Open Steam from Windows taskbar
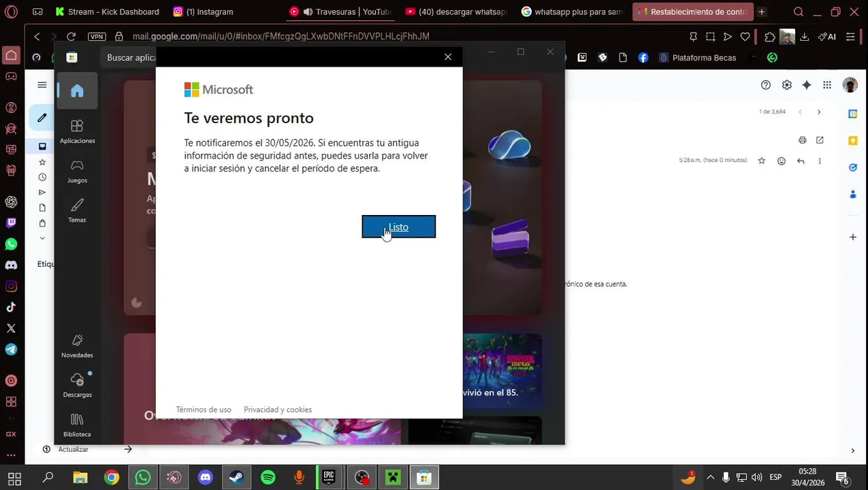The height and width of the screenshot is (490, 868). coord(236,478)
